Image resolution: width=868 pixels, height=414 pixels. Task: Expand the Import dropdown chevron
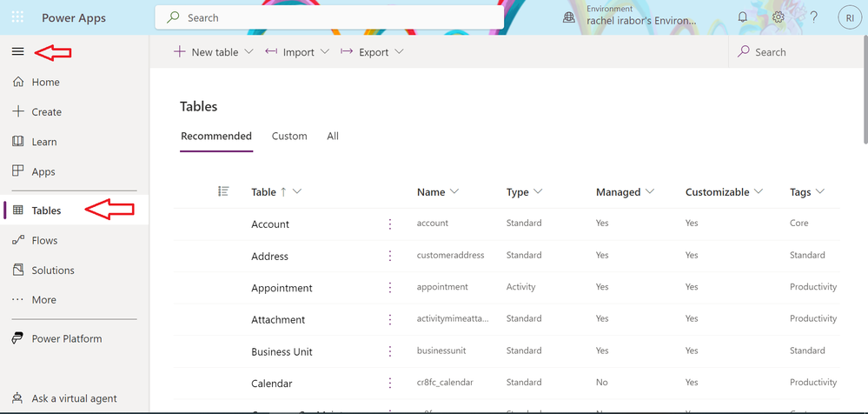325,51
